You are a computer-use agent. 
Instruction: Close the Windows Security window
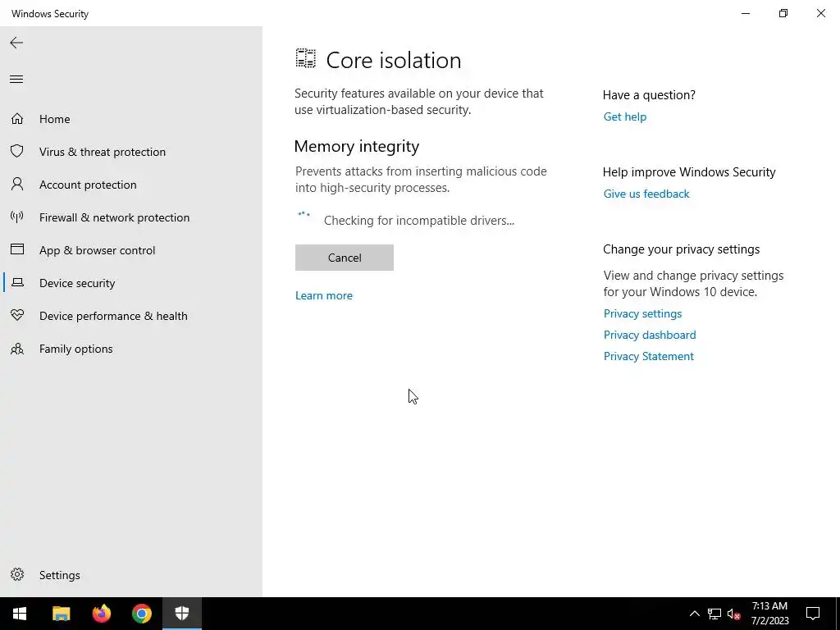point(820,13)
